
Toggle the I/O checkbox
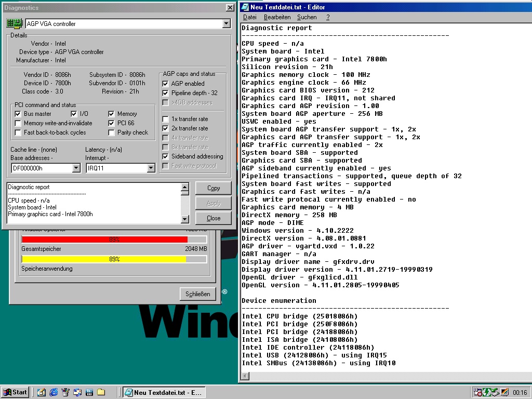click(x=74, y=114)
